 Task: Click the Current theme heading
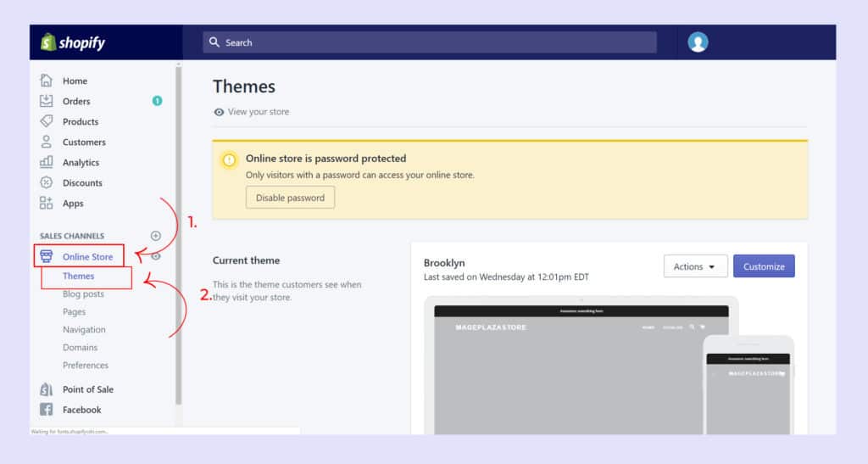tap(246, 260)
